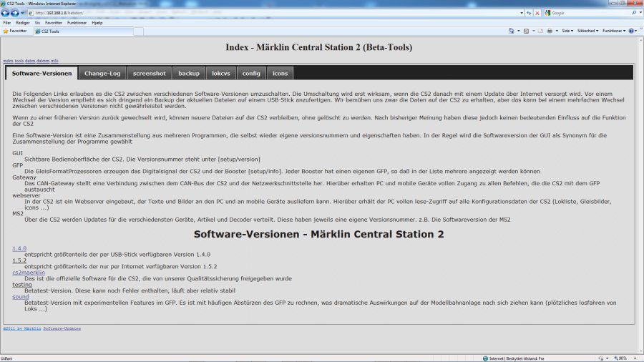This screenshot has width=644, height=362.
Task: Switch to the icons tab
Action: click(280, 73)
